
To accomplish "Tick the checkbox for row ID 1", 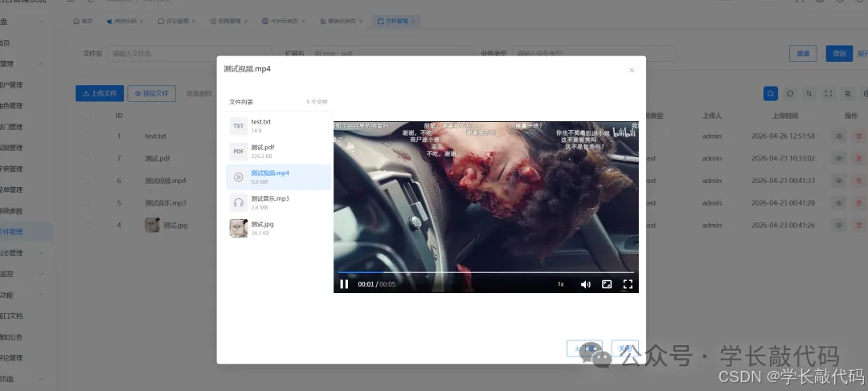I will pyautogui.click(x=88, y=136).
